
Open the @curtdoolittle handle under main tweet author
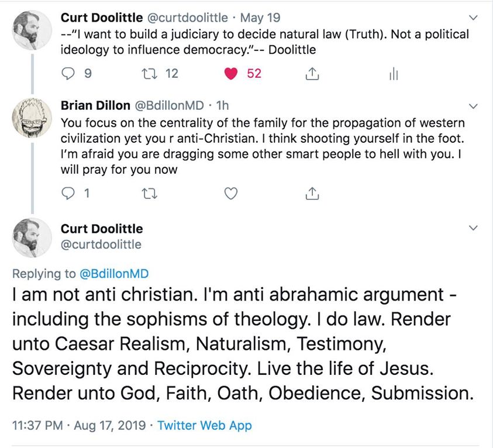pyautogui.click(x=101, y=244)
